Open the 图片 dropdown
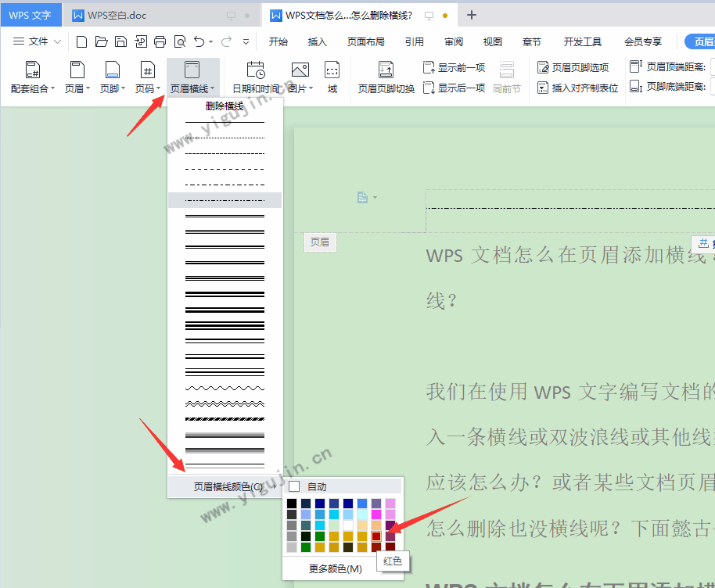This screenshot has height=588, width=715. (x=300, y=77)
